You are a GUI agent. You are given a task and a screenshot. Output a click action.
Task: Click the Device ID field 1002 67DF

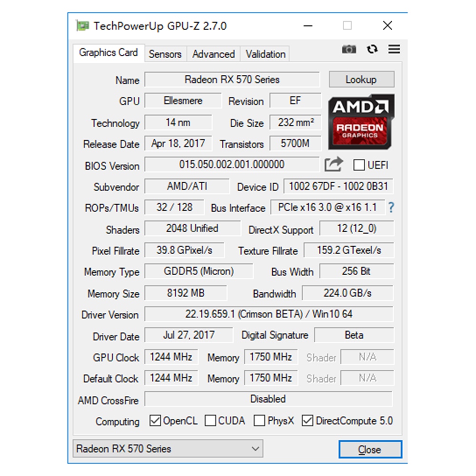tap(338, 186)
